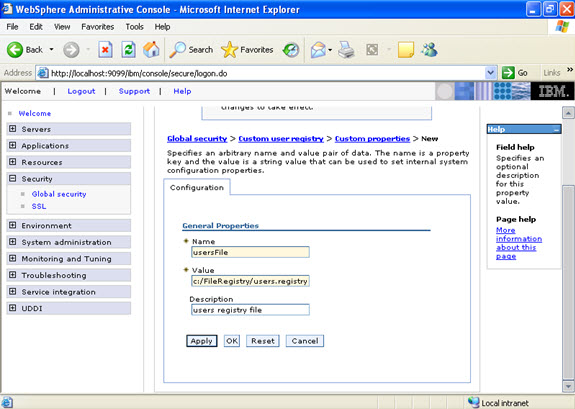Expand the Resources tree node
The image size is (575, 409).
(x=12, y=162)
